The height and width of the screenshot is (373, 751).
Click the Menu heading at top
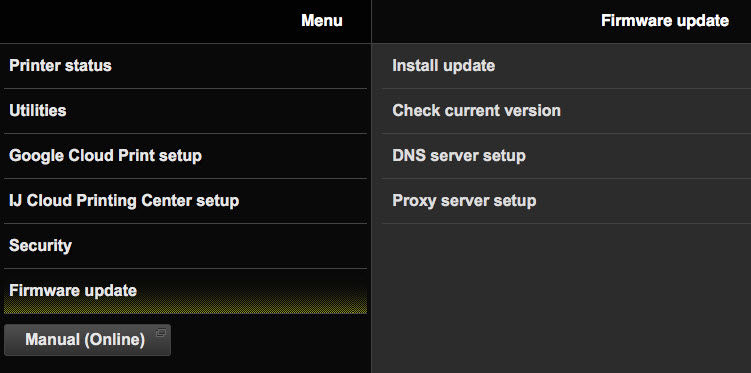click(x=322, y=21)
